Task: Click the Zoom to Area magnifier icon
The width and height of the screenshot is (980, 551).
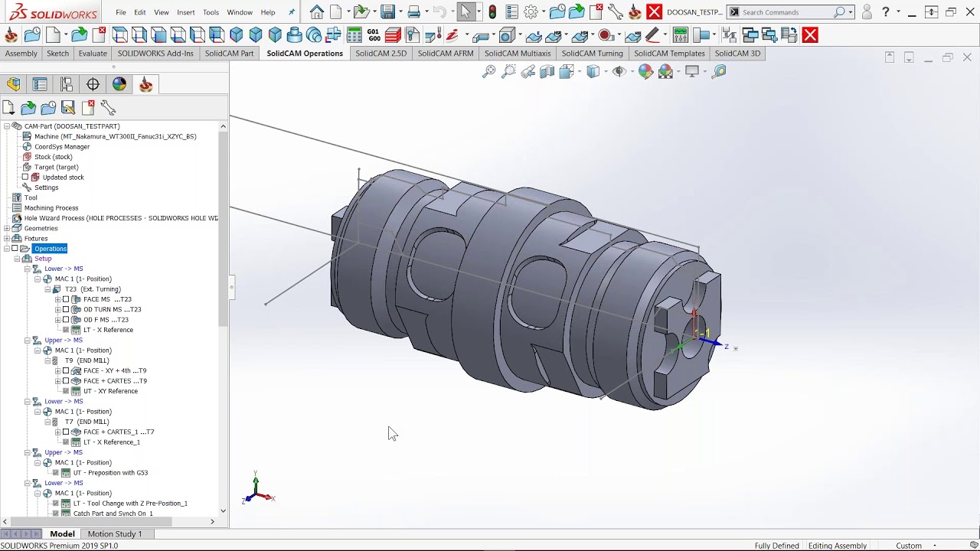Action: click(508, 71)
